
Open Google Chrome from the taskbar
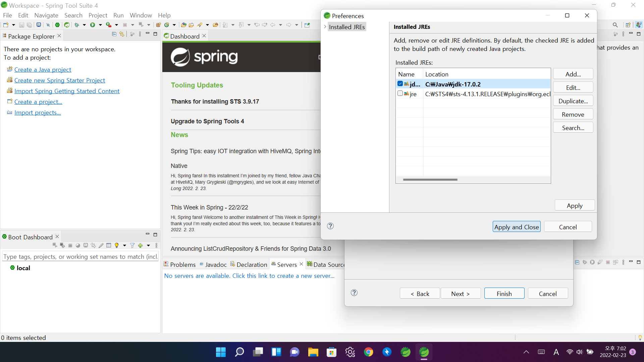368,352
